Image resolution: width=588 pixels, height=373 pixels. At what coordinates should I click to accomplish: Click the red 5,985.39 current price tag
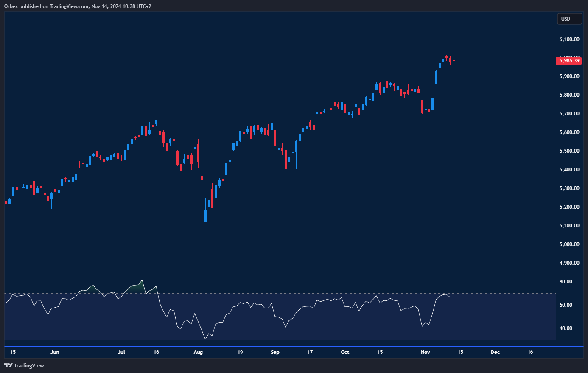(x=568, y=61)
